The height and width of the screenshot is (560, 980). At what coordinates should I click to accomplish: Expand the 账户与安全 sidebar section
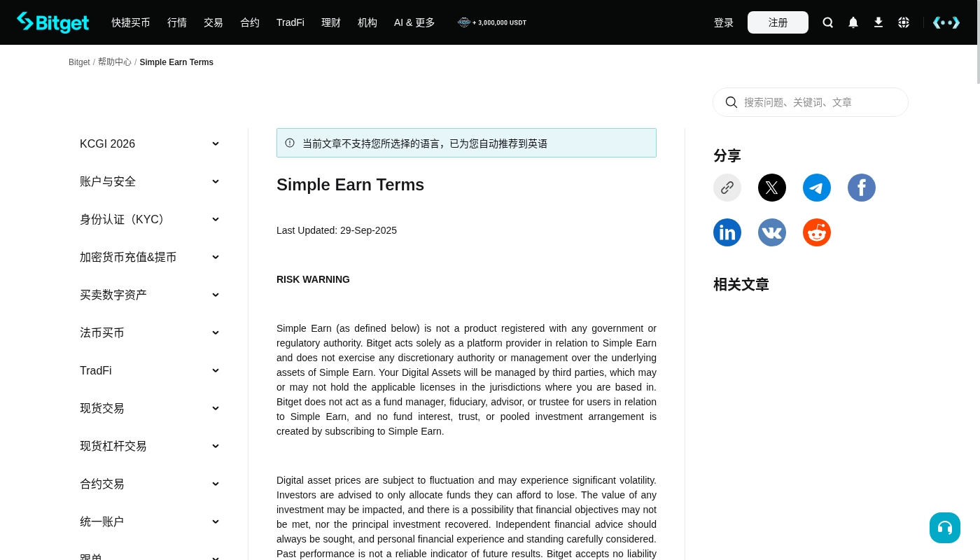150,181
